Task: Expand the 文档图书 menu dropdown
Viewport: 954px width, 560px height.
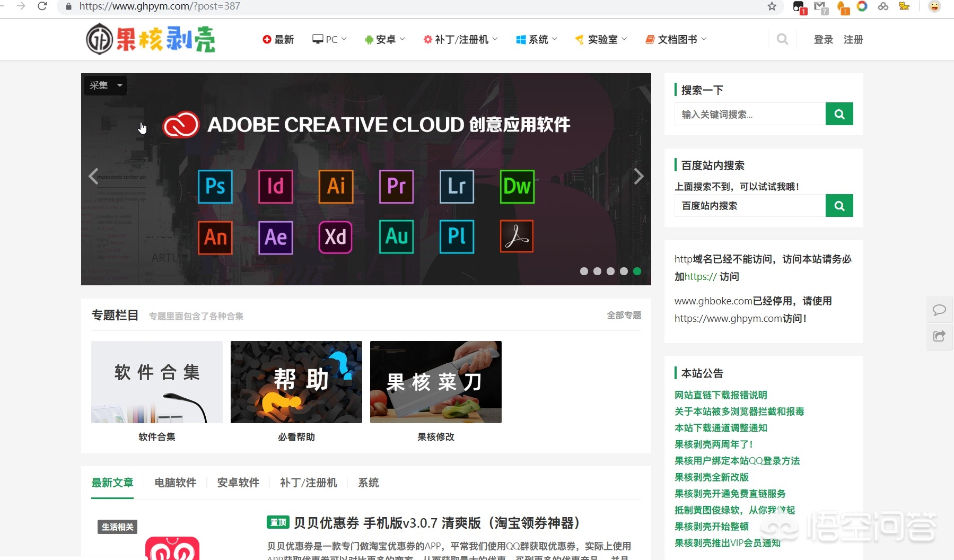Action: pyautogui.click(x=676, y=39)
